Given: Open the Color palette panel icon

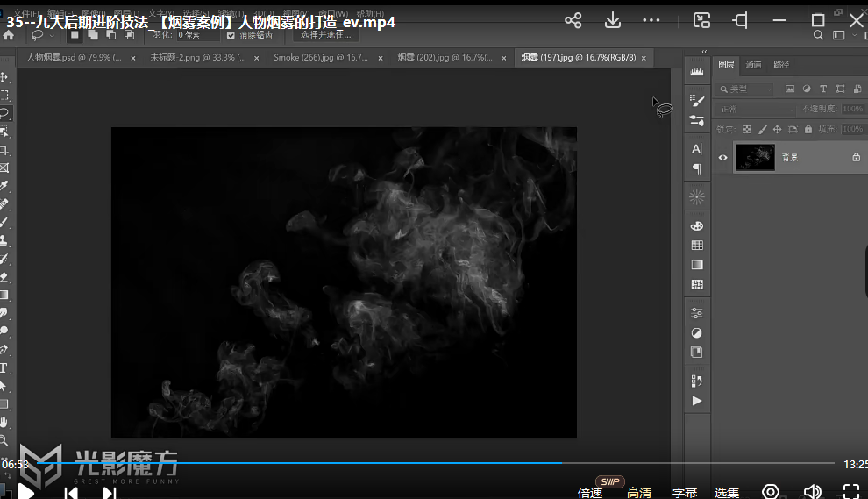Looking at the screenshot, I should (x=697, y=225).
